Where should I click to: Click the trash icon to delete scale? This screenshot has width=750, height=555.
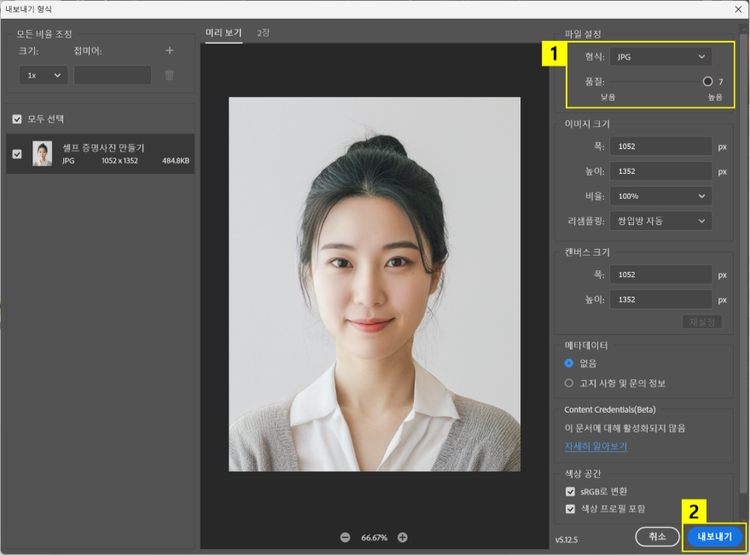point(169,75)
